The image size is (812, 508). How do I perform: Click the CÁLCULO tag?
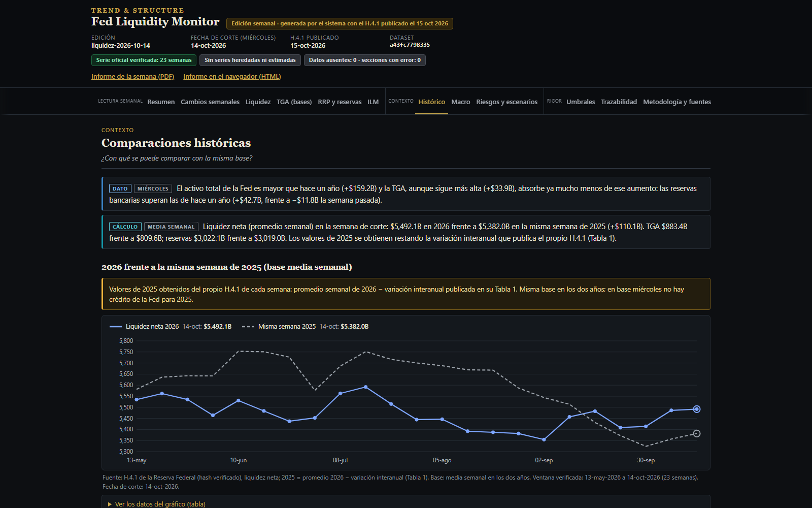(x=125, y=227)
